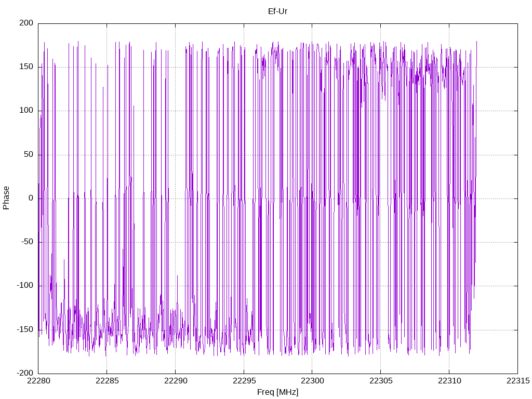Click y-axis tick label -100

(25, 286)
